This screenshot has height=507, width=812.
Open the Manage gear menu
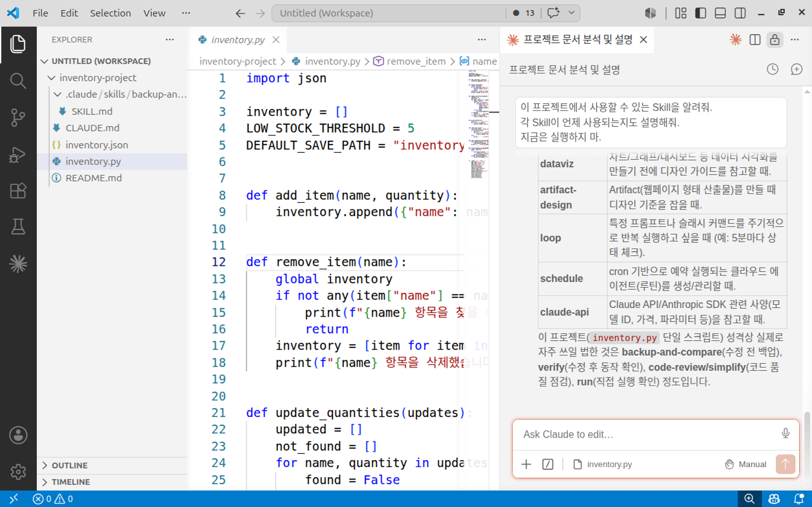coord(18,472)
